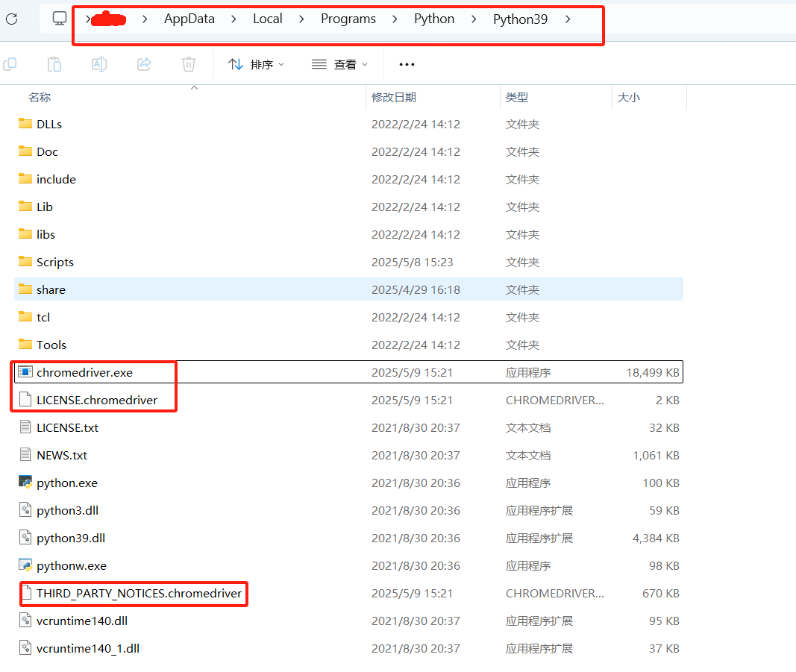Select the python3.dll file icon
The image size is (796, 672).
pos(25,509)
